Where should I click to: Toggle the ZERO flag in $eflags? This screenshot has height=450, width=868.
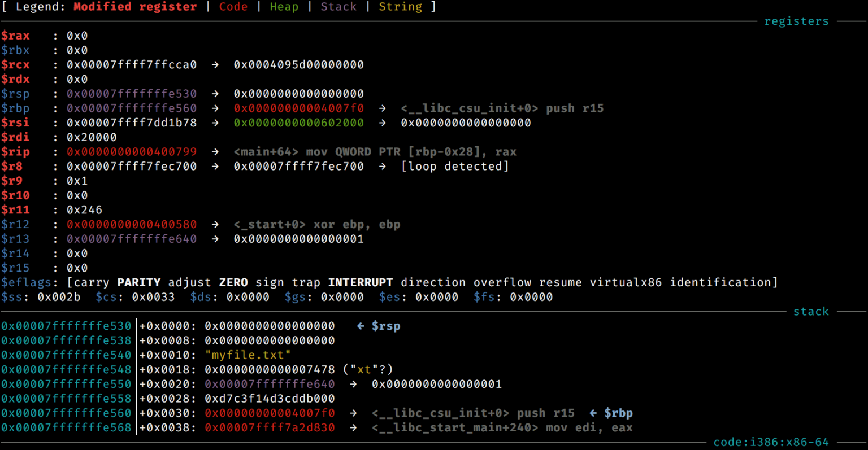(x=234, y=282)
